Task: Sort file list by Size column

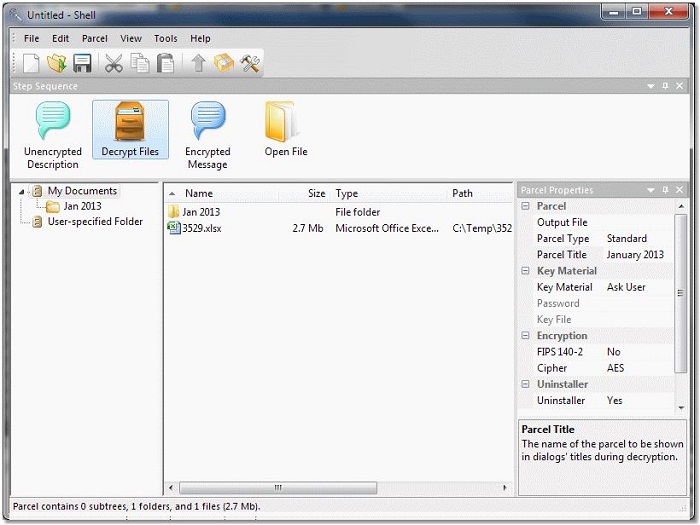Action: click(x=316, y=193)
